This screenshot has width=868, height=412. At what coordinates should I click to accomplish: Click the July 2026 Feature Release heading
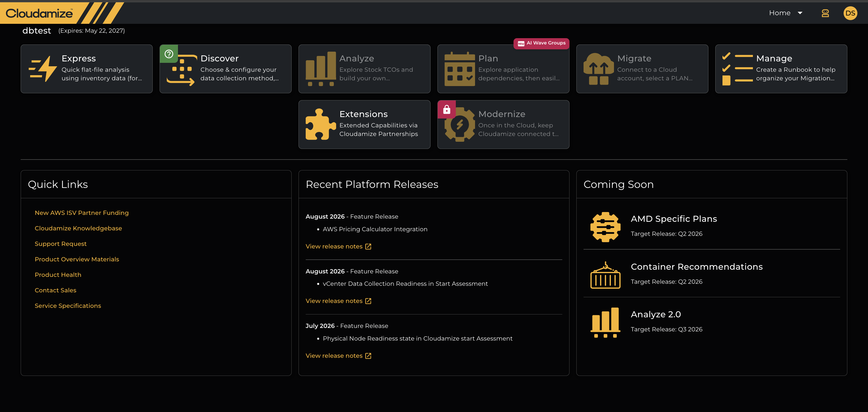pyautogui.click(x=347, y=326)
